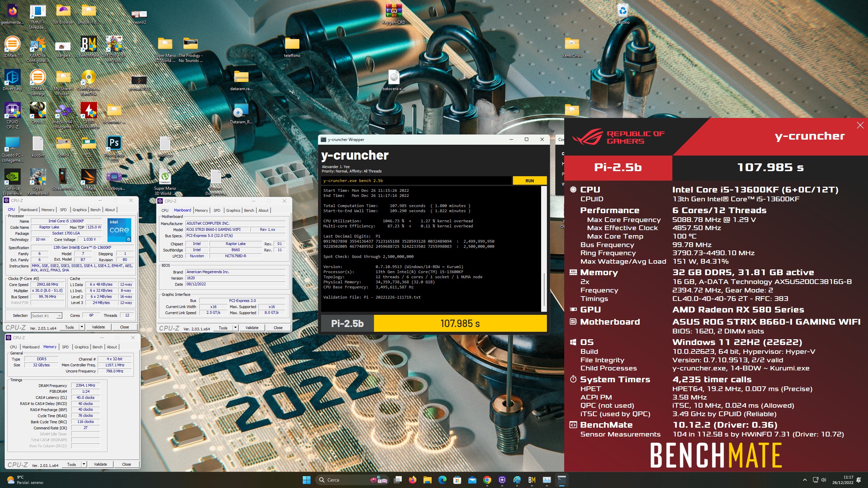Open the pcmark1000 desktop icon
The width and height of the screenshot is (868, 488).
pyautogui.click(x=139, y=83)
